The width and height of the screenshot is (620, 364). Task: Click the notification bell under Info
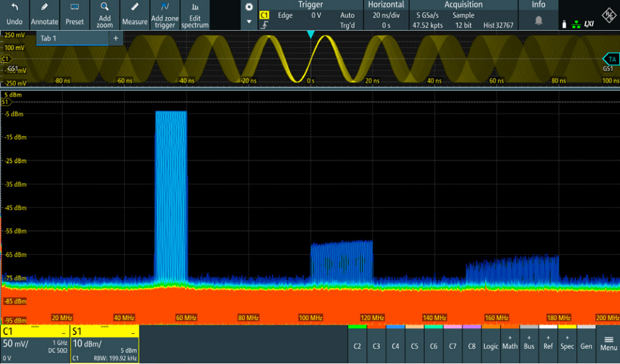pyautogui.click(x=538, y=20)
